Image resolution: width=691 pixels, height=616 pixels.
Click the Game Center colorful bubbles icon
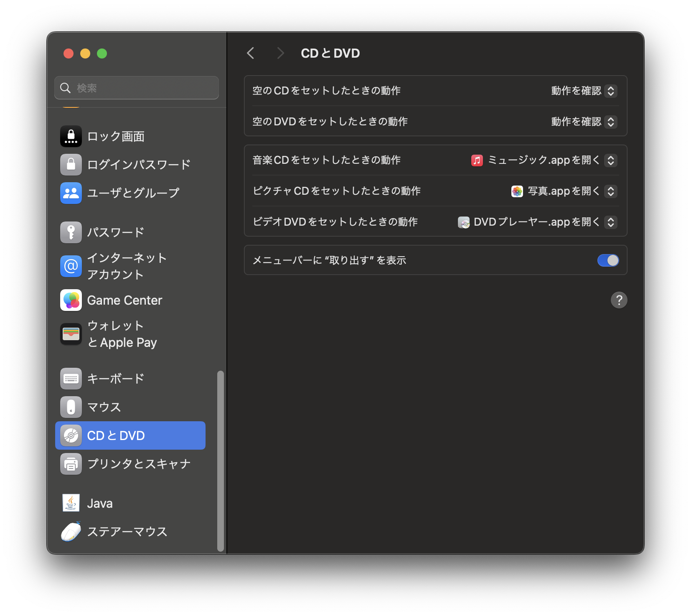click(x=71, y=300)
